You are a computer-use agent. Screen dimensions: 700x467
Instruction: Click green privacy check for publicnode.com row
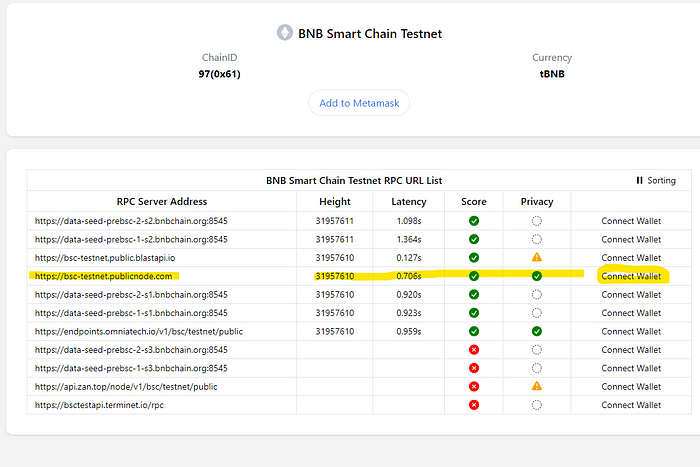click(x=537, y=276)
